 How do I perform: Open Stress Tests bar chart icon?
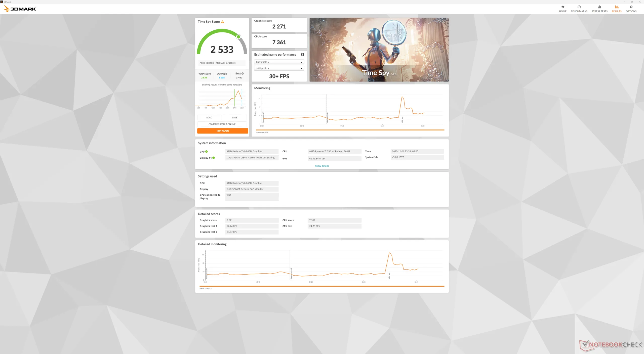(599, 7)
